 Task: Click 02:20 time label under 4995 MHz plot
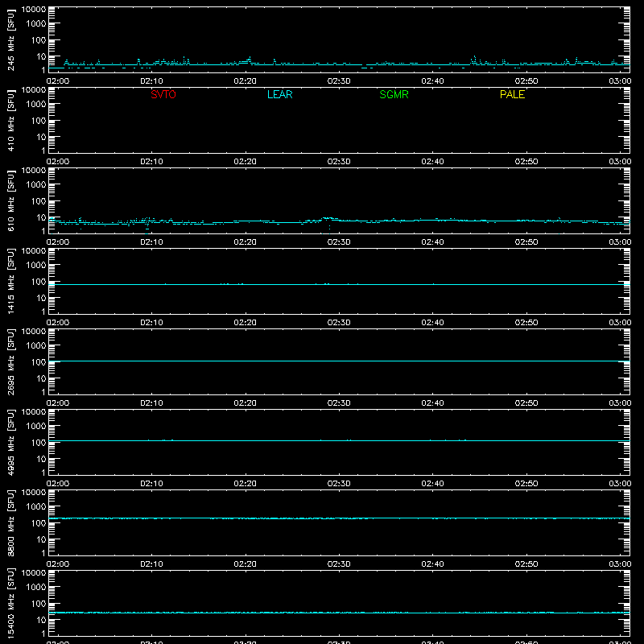pyautogui.click(x=246, y=484)
